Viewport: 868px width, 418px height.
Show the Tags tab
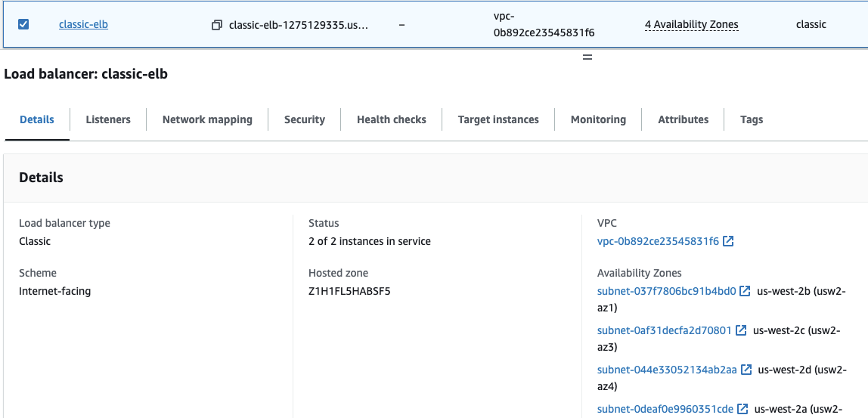751,119
